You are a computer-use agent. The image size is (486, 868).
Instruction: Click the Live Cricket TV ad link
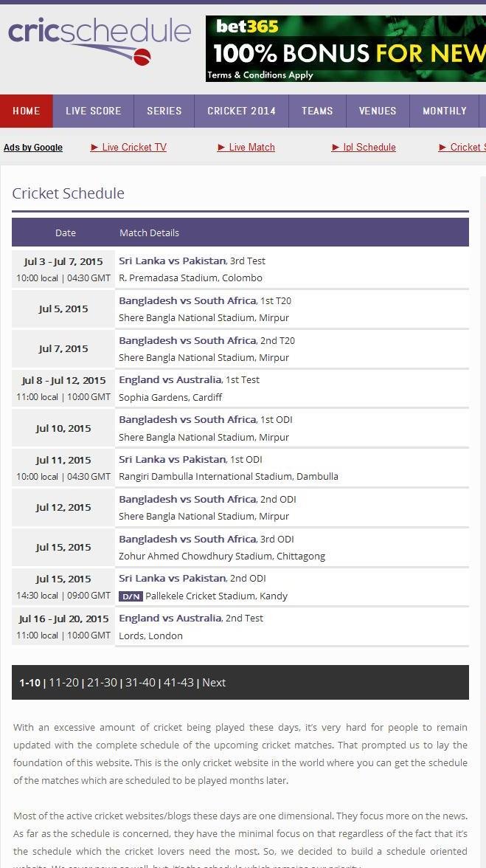point(133,147)
